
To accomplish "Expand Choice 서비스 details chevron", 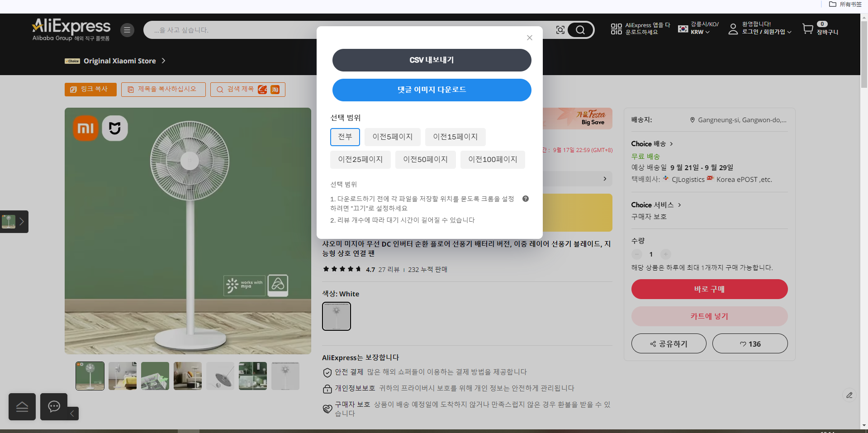I will click(x=679, y=205).
